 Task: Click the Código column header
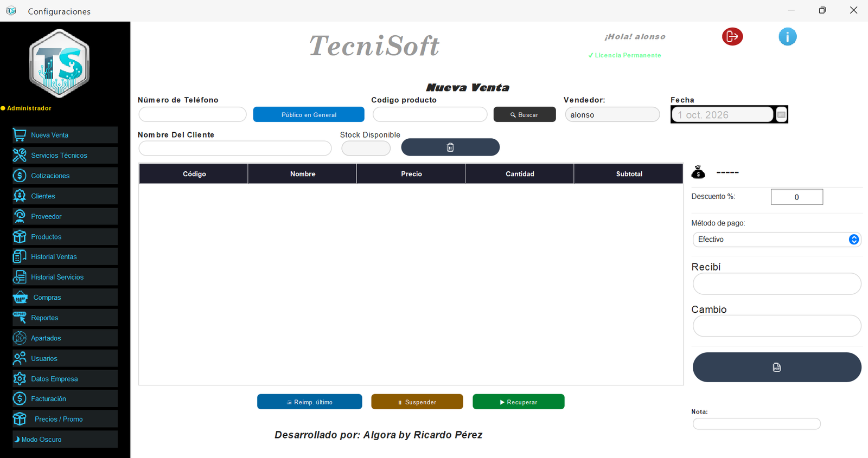pyautogui.click(x=194, y=173)
